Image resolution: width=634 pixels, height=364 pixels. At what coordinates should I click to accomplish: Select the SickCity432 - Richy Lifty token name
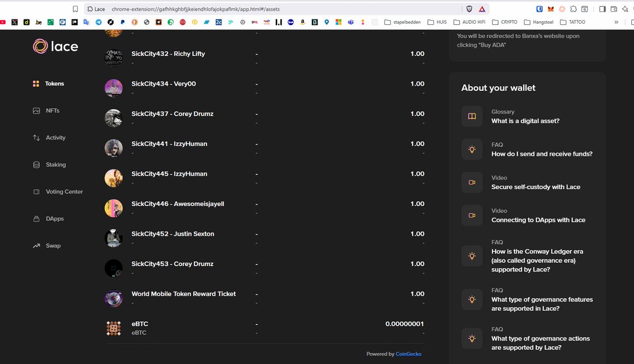click(168, 54)
